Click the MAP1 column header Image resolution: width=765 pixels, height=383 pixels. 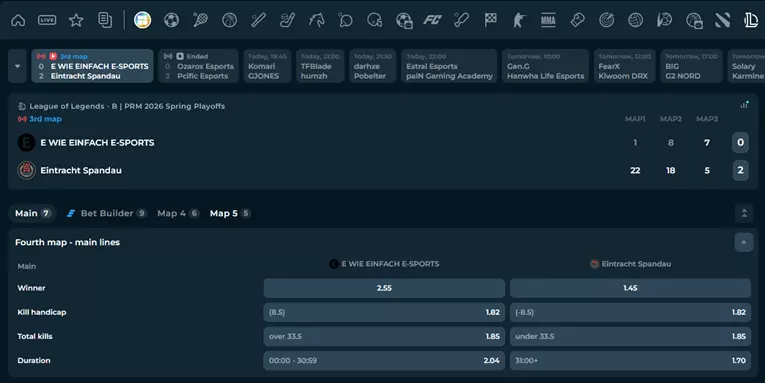click(635, 119)
